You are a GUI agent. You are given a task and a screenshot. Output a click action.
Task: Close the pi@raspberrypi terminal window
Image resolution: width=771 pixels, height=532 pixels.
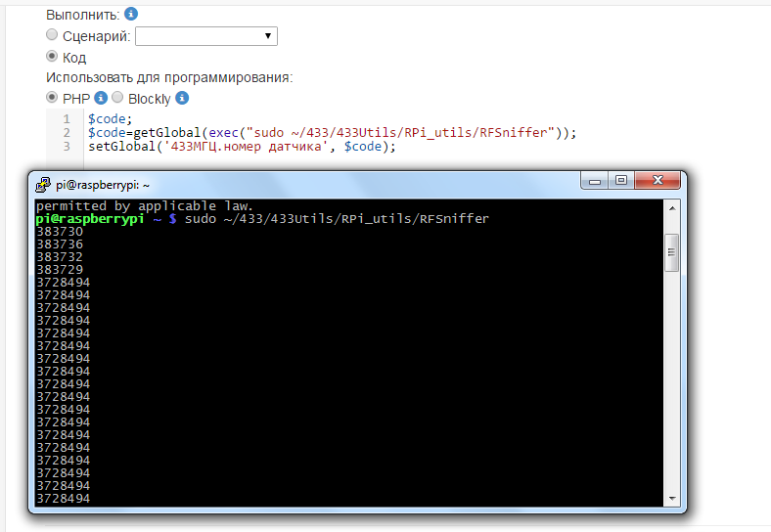coord(658,181)
